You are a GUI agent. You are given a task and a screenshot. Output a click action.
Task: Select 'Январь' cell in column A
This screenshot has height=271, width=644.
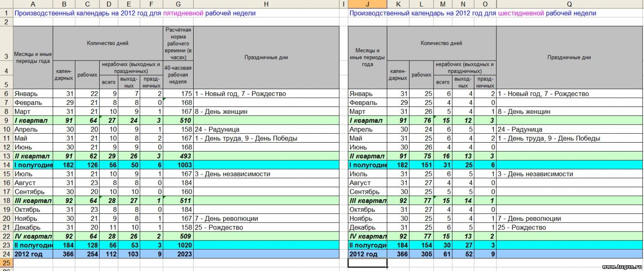click(33, 94)
